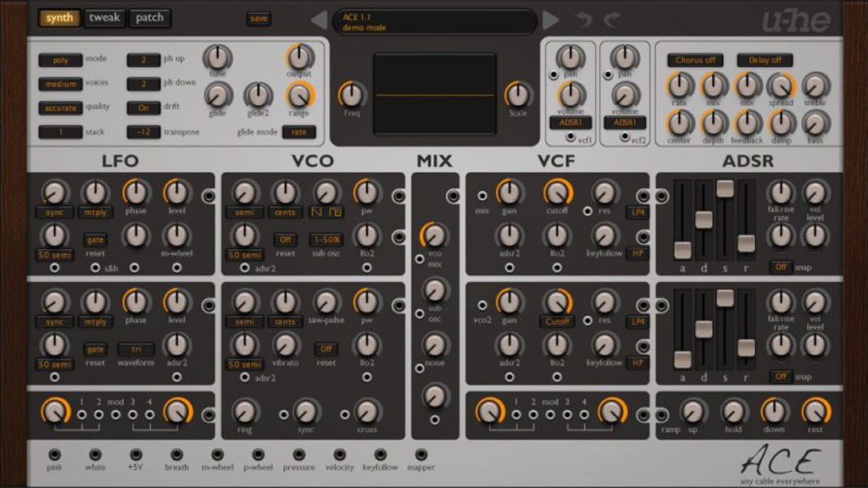This screenshot has width=868, height=488.
Task: Click the Freq knob beside the scope
Action: coord(352,95)
